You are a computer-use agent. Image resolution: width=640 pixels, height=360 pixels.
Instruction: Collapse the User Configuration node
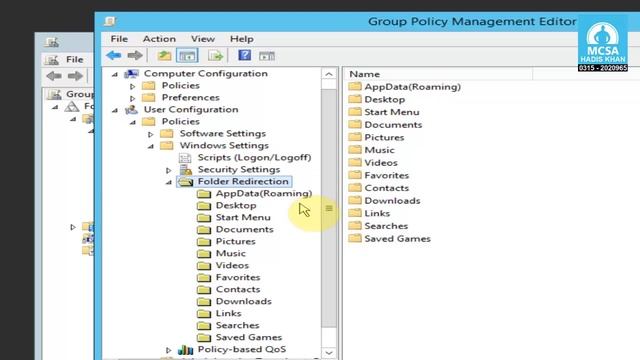115,110
